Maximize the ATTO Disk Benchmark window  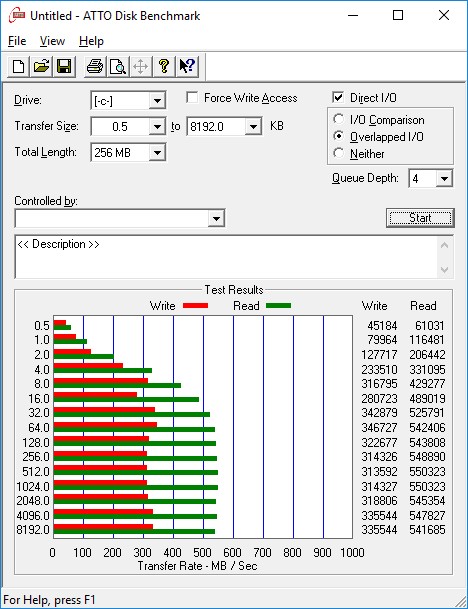(x=398, y=16)
